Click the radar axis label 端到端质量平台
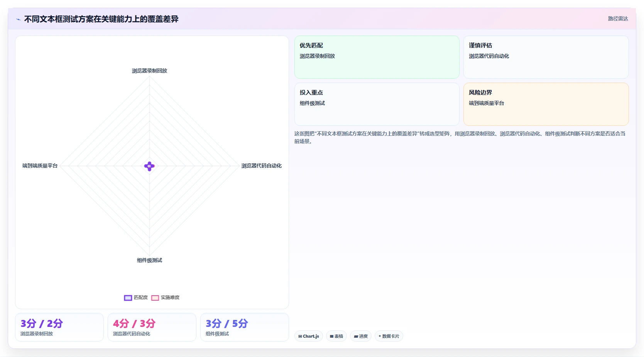Viewport: 644px width, 357px height. (40, 166)
